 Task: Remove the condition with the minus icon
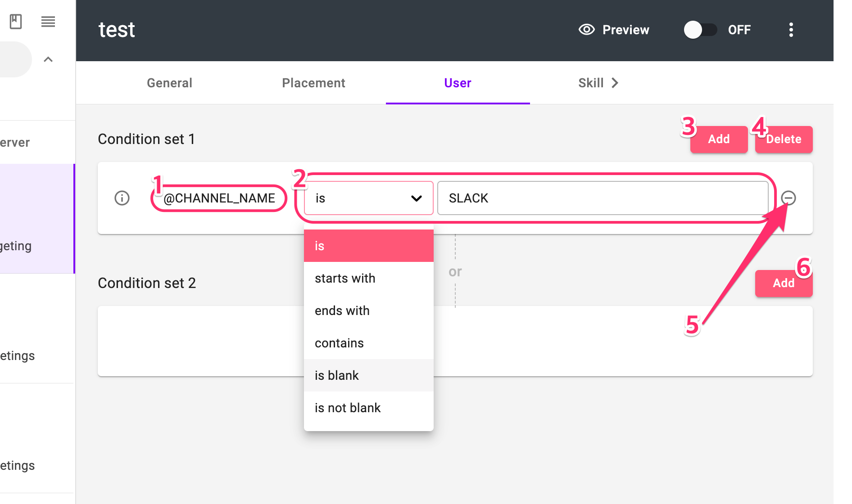(x=789, y=198)
